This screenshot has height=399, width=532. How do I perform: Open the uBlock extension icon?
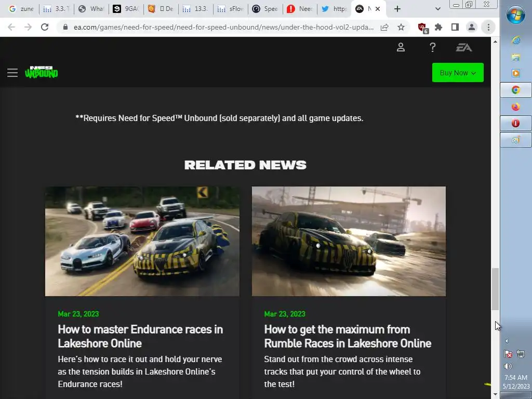pos(422,28)
